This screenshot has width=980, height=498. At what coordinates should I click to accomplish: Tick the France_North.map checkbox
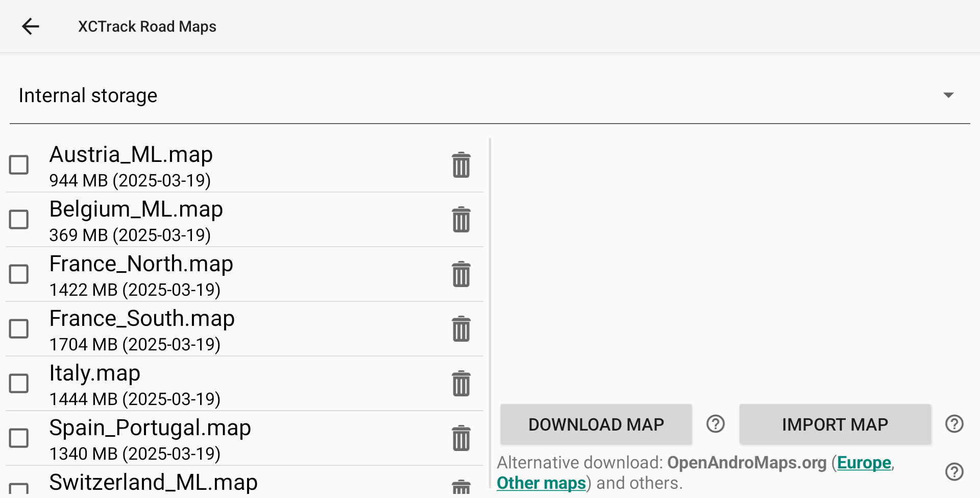click(x=19, y=274)
